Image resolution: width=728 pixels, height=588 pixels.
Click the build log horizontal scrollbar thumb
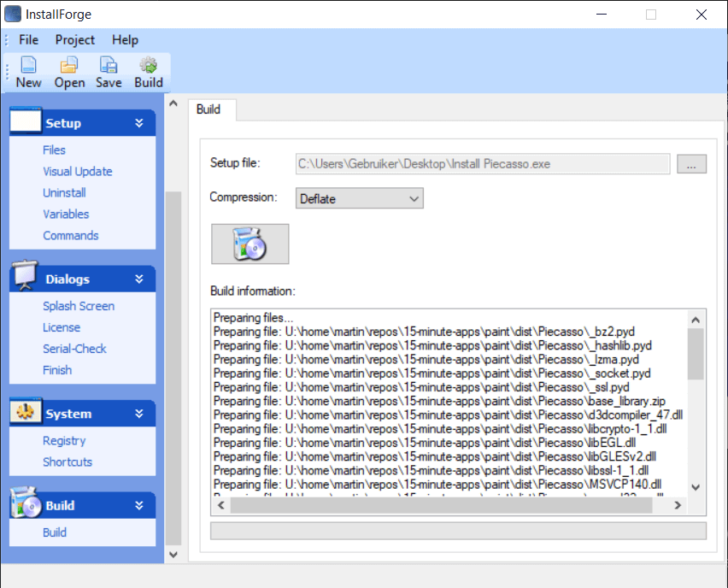click(x=441, y=505)
